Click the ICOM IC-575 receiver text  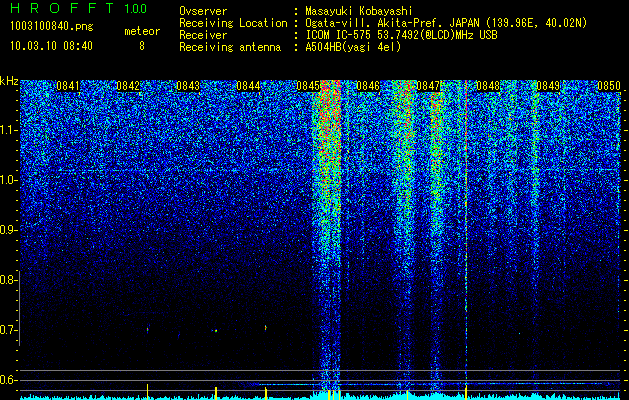[x=401, y=35]
